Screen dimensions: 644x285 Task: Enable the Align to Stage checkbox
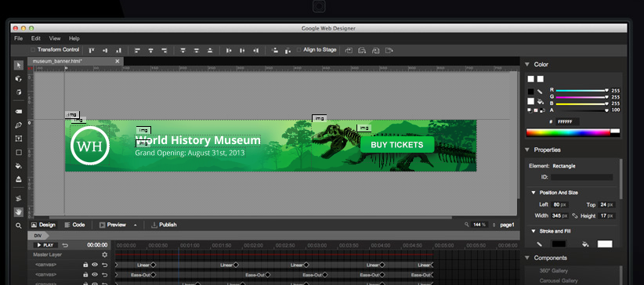(x=299, y=49)
